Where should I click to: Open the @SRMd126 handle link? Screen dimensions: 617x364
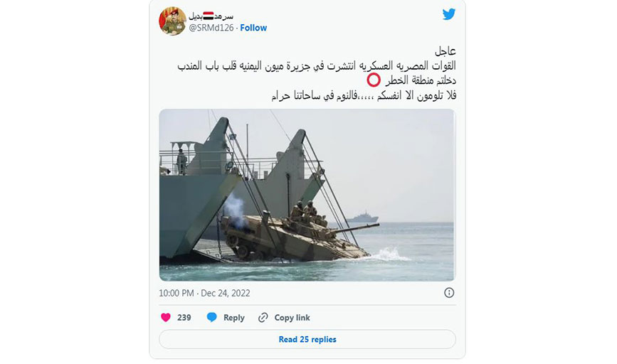point(211,28)
